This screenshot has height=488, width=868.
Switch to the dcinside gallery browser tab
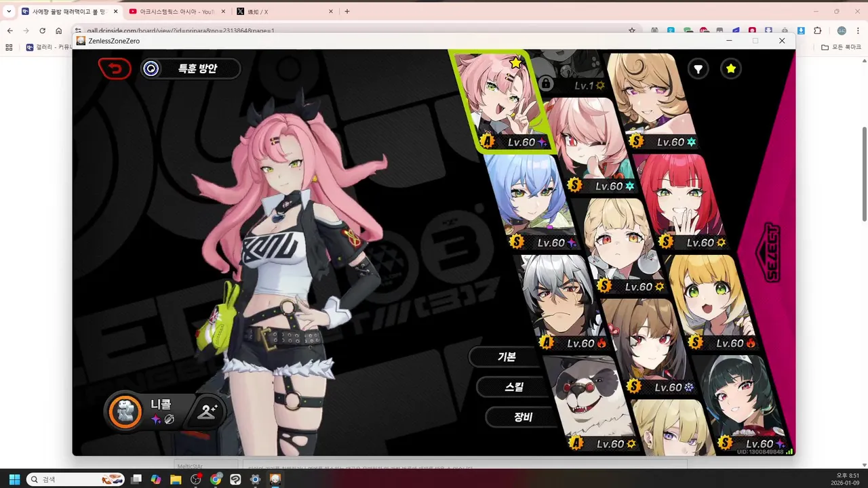(x=68, y=12)
